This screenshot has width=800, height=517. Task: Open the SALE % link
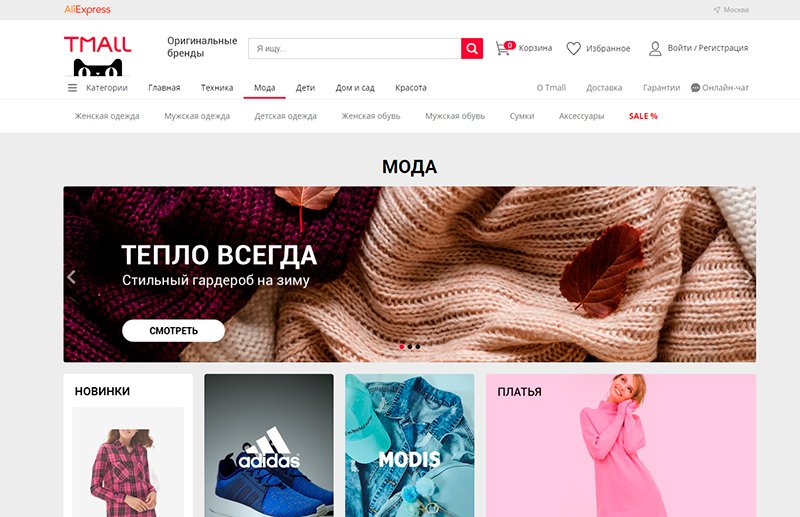[643, 116]
